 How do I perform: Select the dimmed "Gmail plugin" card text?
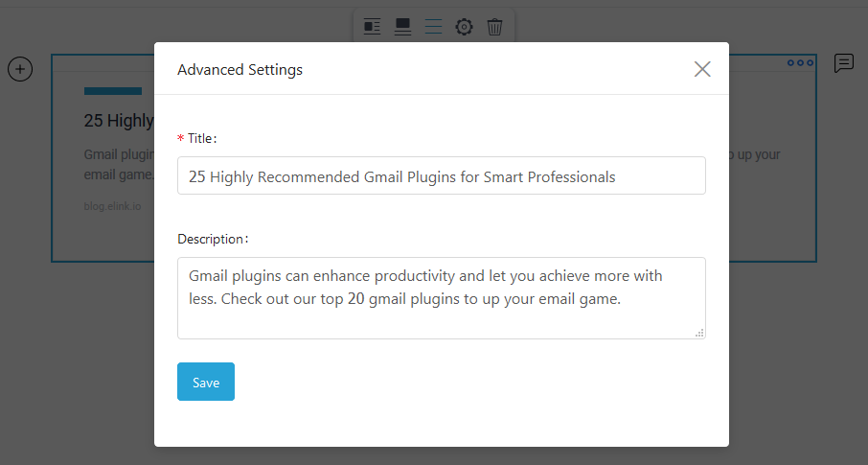point(119,154)
